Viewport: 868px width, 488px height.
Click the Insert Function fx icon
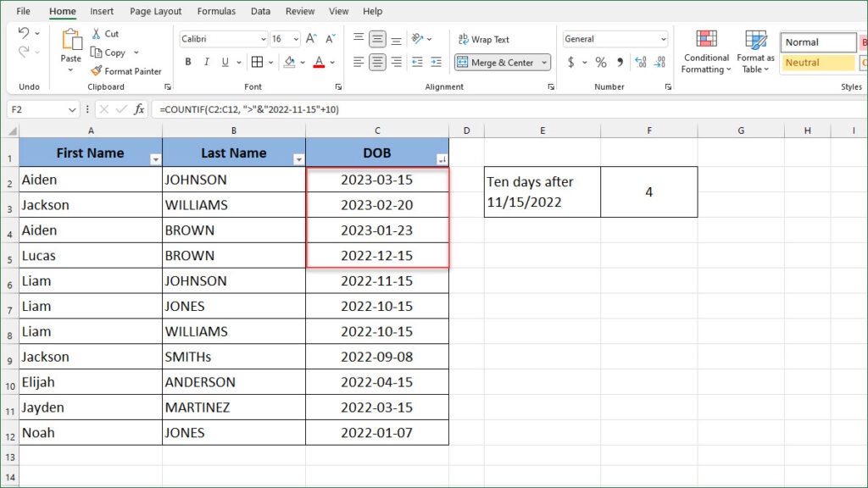(138, 109)
